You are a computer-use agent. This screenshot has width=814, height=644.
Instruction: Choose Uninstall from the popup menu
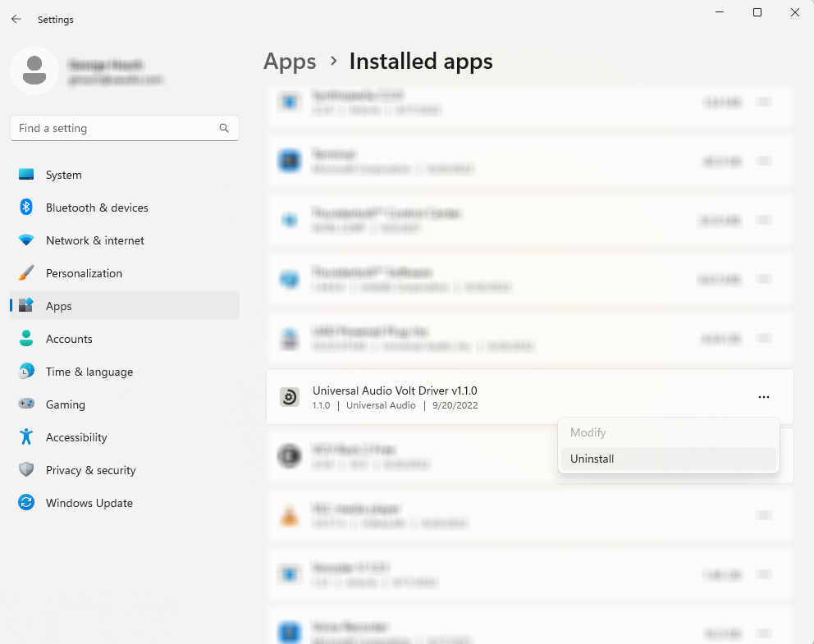(x=669, y=459)
